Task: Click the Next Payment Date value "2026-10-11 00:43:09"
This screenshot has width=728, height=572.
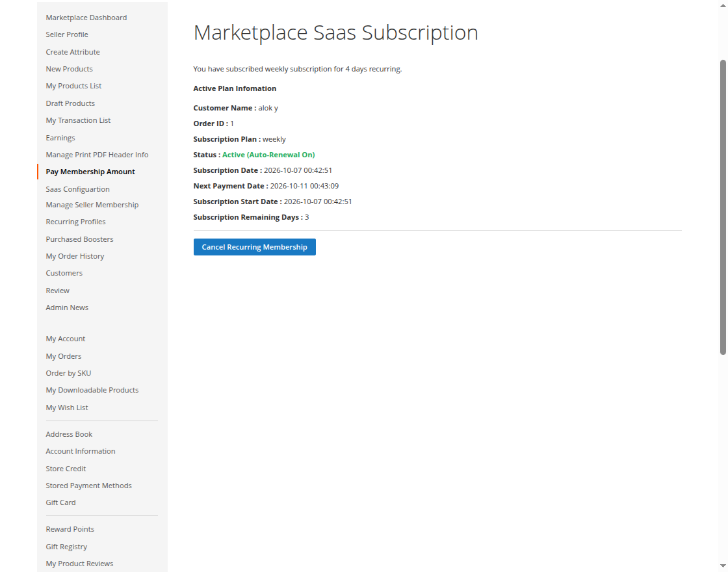Action: click(304, 186)
